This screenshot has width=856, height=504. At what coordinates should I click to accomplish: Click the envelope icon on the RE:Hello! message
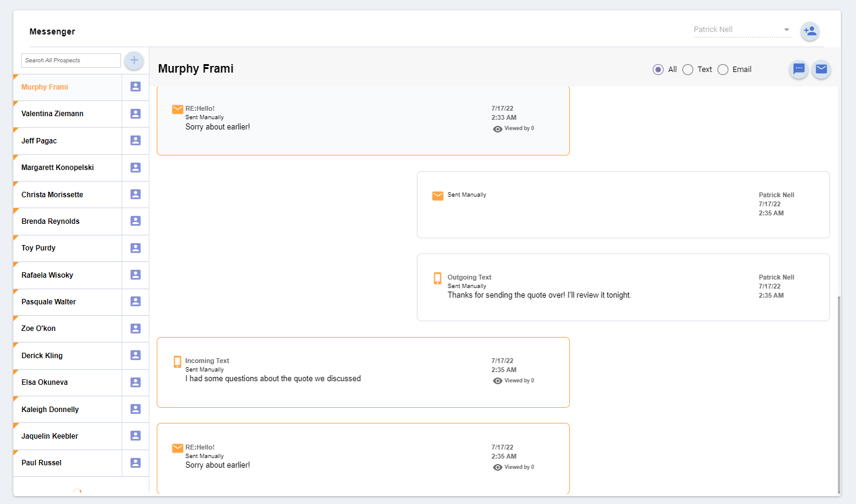(x=177, y=109)
